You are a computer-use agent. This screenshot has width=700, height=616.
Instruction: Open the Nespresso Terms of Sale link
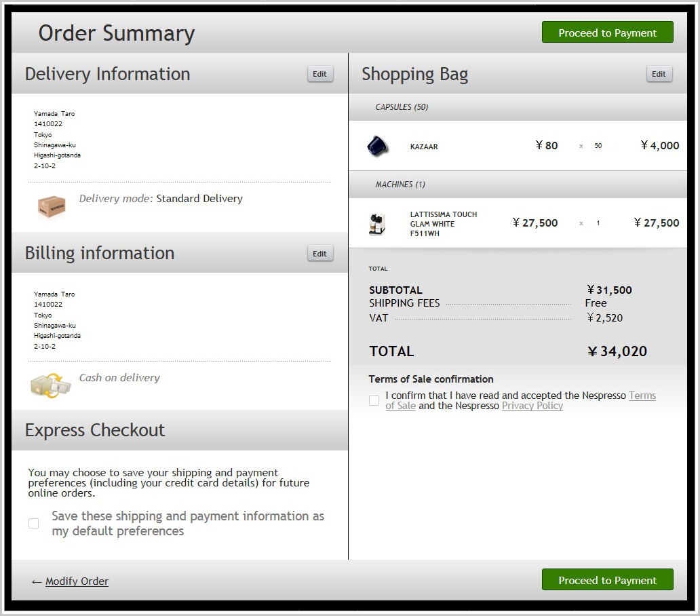(x=642, y=396)
